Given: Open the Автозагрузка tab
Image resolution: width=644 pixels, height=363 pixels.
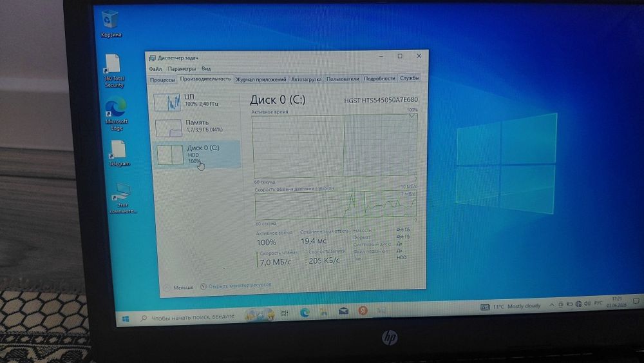Looking at the screenshot, I should click(x=306, y=79).
